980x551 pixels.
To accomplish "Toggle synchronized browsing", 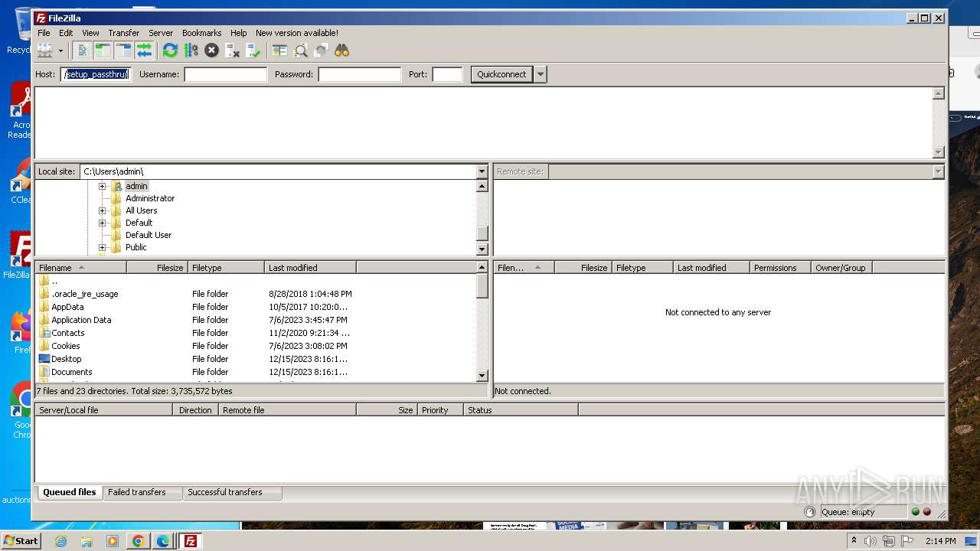I will point(321,51).
